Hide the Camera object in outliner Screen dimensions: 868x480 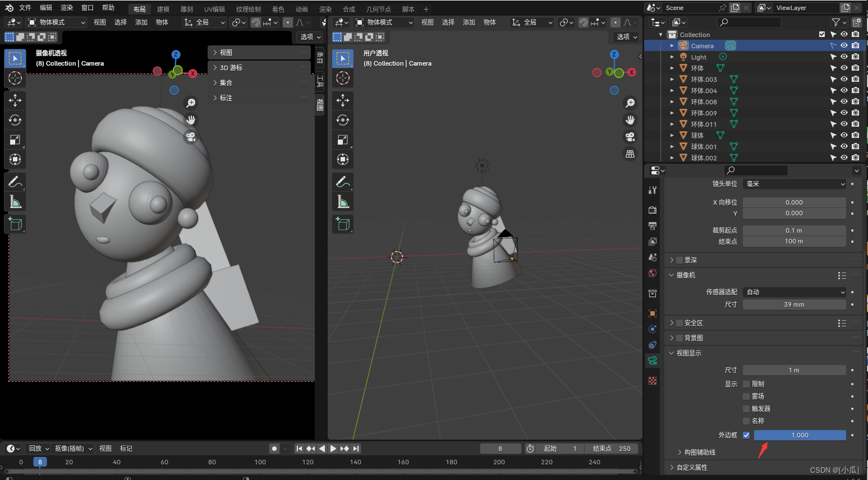tap(844, 46)
